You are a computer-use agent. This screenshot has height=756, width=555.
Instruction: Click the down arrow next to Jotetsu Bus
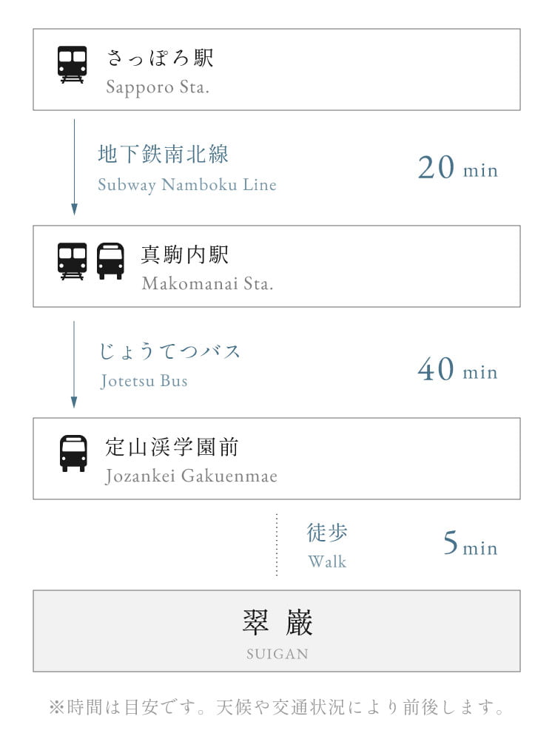(x=74, y=365)
